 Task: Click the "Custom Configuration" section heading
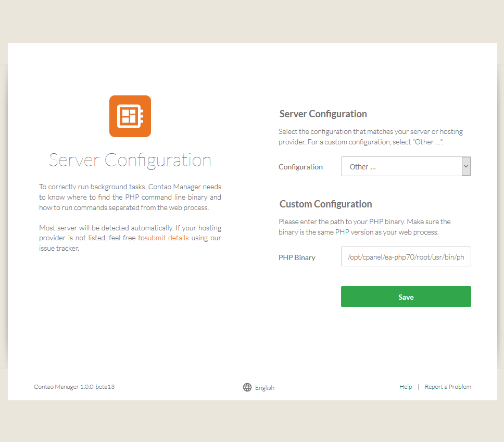coord(325,204)
